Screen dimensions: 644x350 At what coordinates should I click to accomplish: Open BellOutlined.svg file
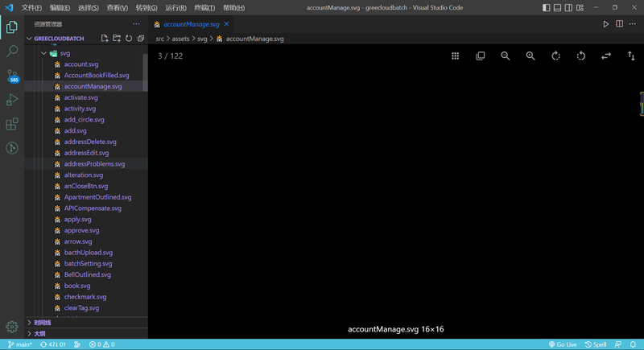point(87,274)
